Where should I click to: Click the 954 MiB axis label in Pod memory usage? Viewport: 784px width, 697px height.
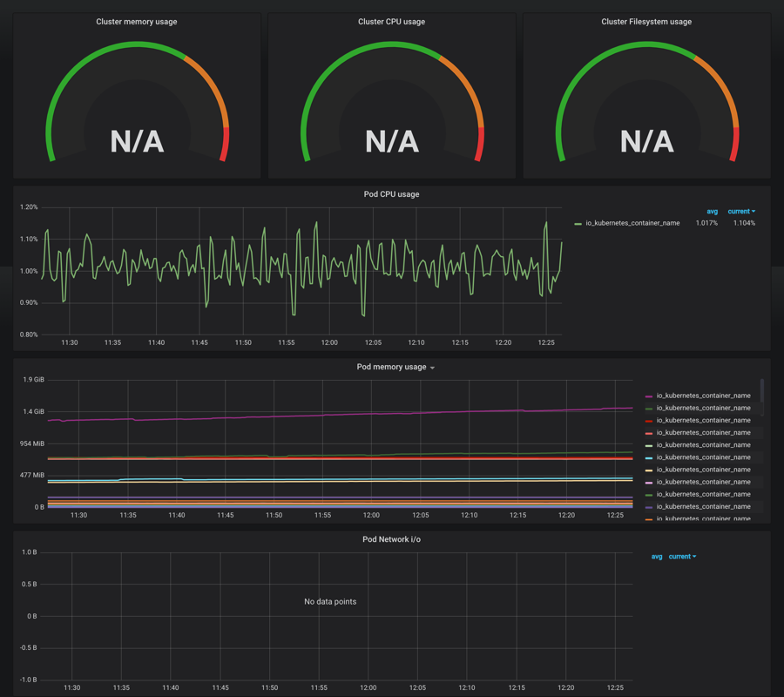[32, 443]
